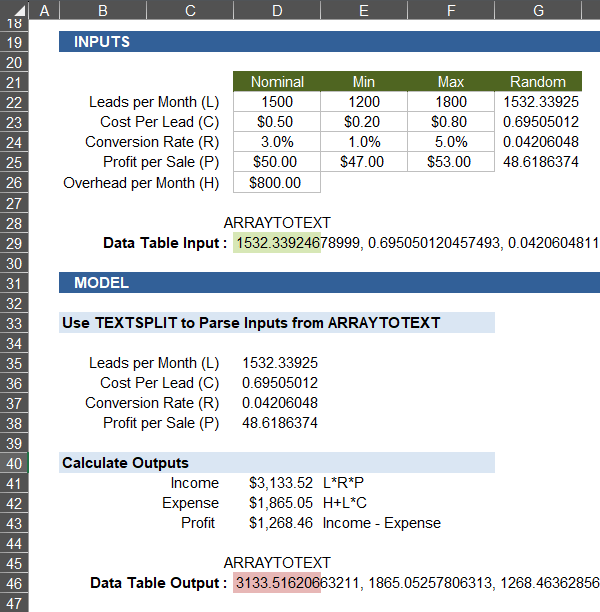The height and width of the screenshot is (612, 600).
Task: Select column A header
Action: [44, 10]
